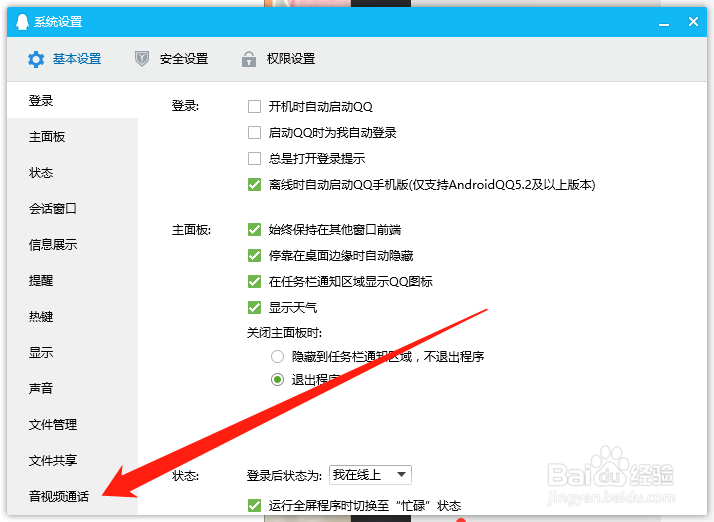The height and width of the screenshot is (522, 714).
Task: Click the gear icon of 基本设置
Action: pos(36,59)
